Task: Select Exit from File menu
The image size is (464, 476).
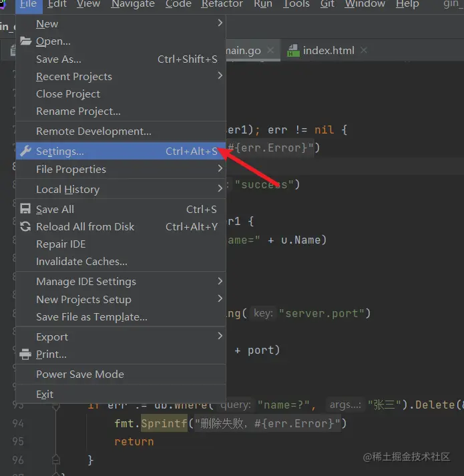Action: [x=121, y=394]
